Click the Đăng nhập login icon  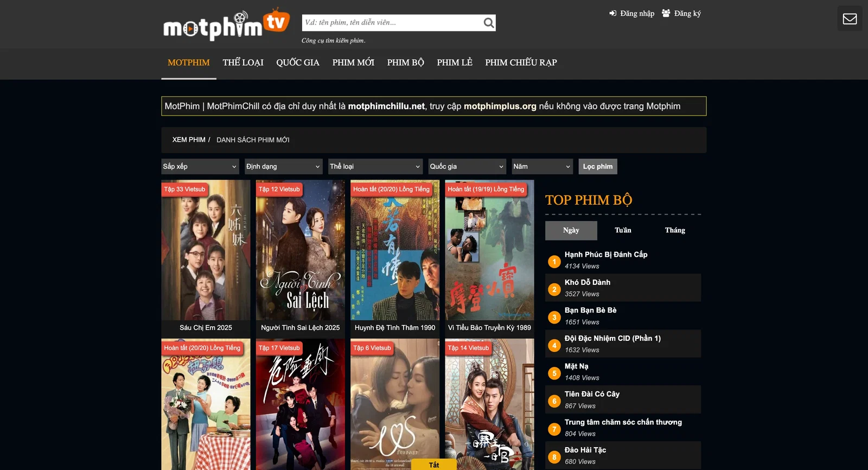pos(613,14)
